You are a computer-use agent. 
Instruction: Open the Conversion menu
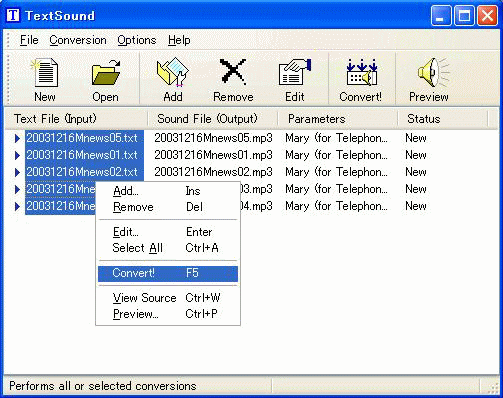point(78,40)
